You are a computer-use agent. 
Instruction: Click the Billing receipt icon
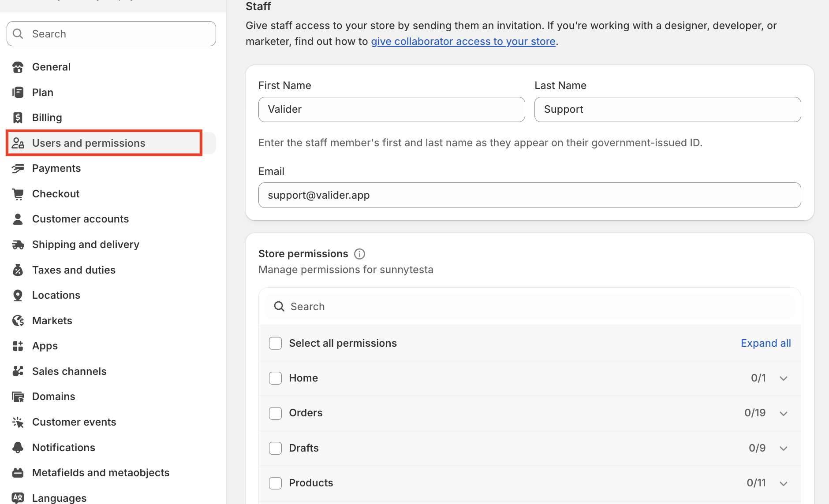[x=18, y=118]
